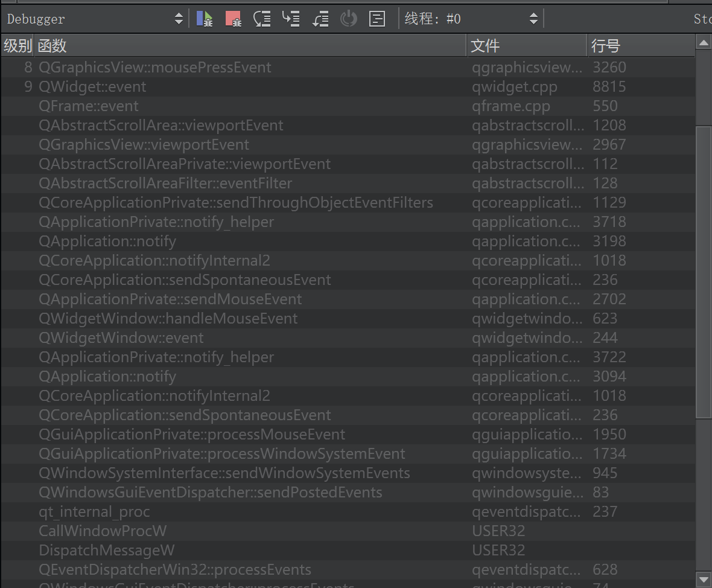Click the scrollbar up arrow
The width and height of the screenshot is (712, 588).
click(x=704, y=43)
